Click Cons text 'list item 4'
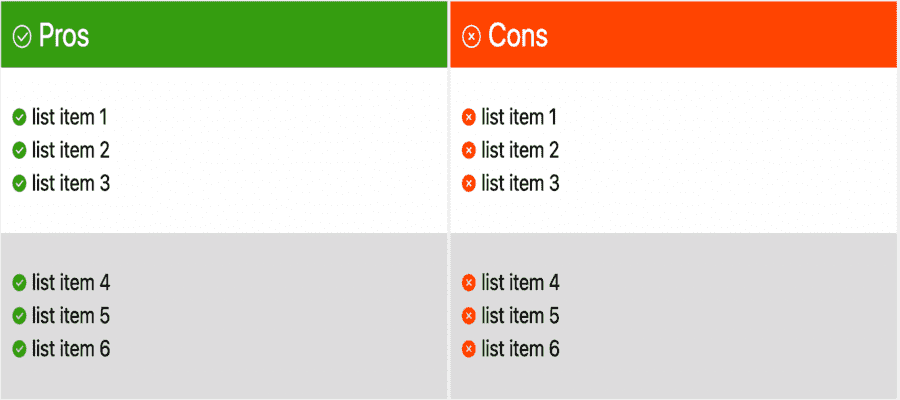This screenshot has height=400, width=900. [520, 283]
